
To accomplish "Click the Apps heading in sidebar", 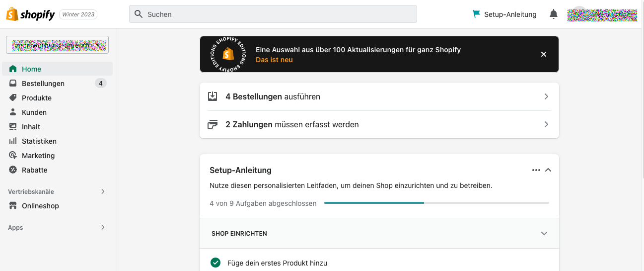I will click(15, 227).
